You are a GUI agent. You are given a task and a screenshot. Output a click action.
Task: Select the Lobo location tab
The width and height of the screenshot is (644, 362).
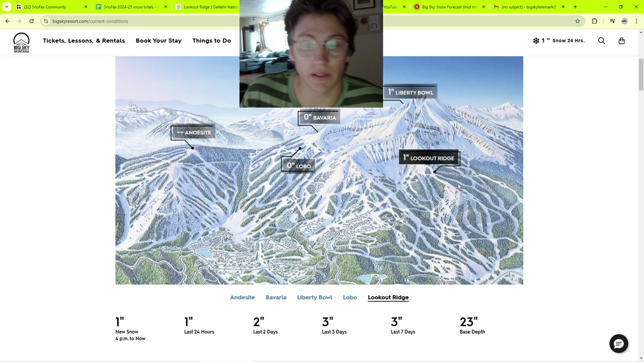coord(350,298)
